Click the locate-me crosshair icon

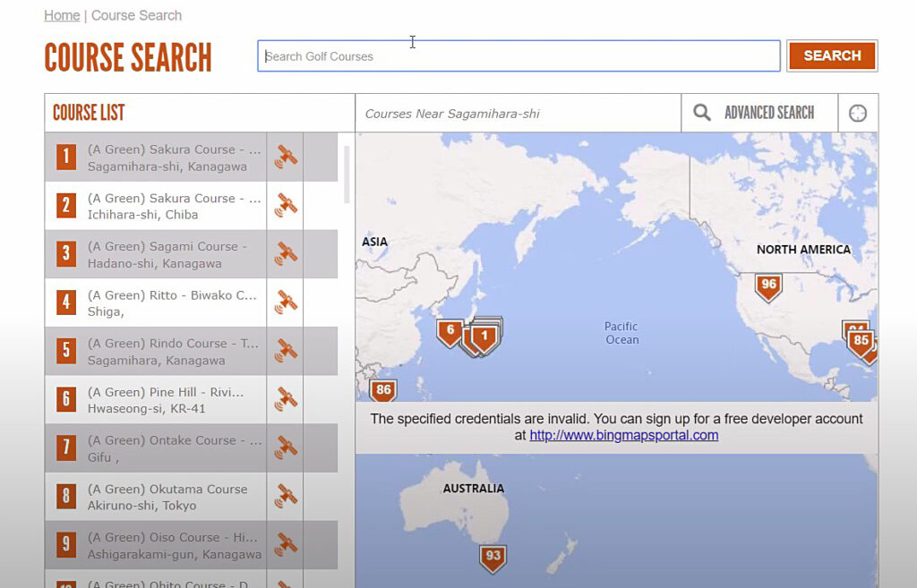[857, 113]
